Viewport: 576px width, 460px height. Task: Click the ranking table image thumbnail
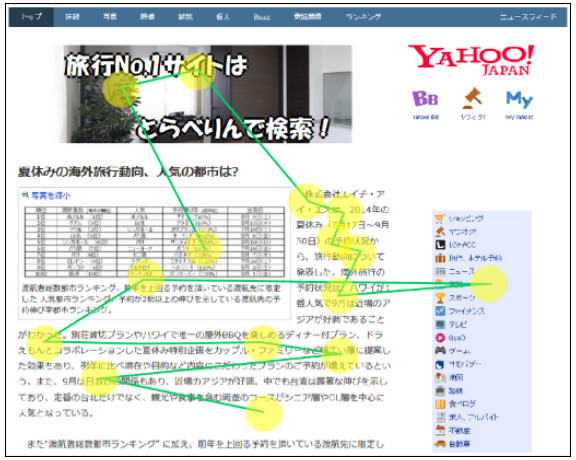[154, 242]
